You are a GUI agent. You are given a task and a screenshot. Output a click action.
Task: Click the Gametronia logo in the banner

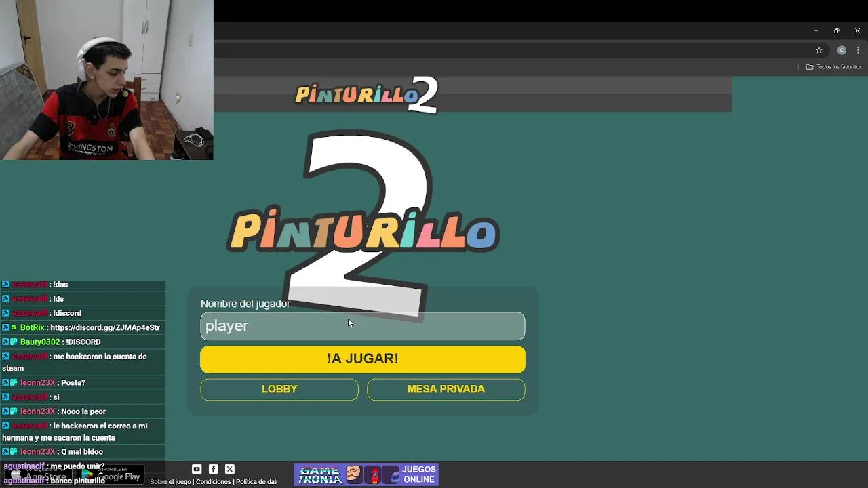click(x=319, y=475)
